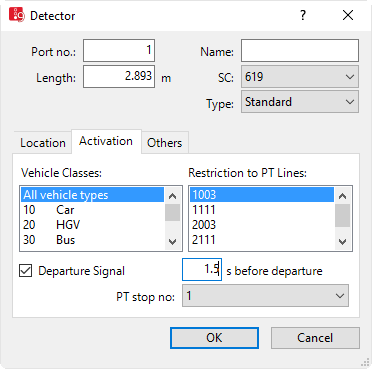The image size is (372, 369).
Task: Switch to the Others tab
Action: 165,143
